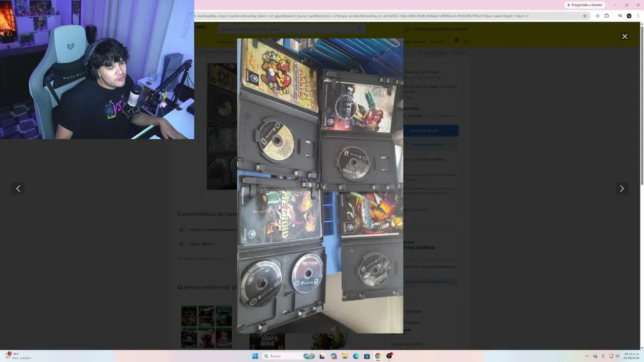
Task: Launch Microsoft Edge from the taskbar
Action: click(356, 356)
